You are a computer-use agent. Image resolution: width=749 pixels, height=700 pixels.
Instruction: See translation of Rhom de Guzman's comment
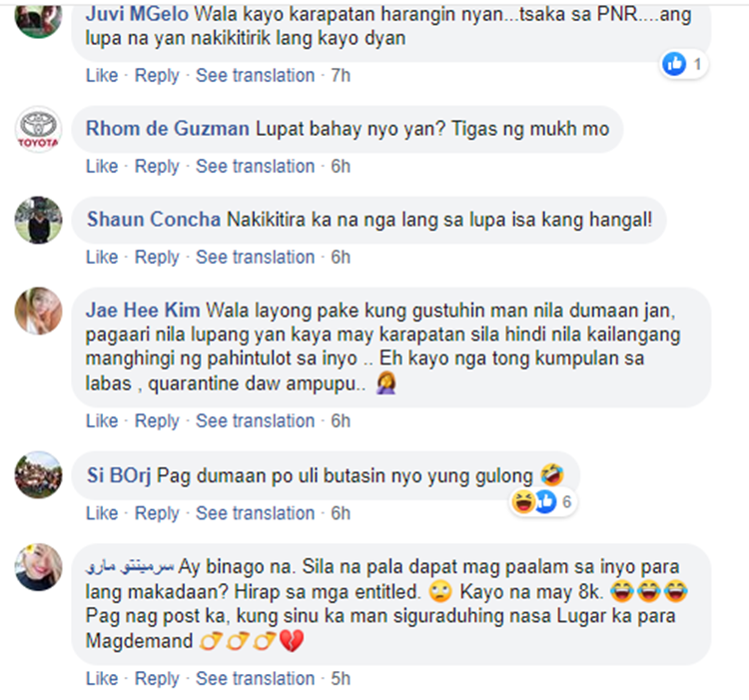coord(255,166)
